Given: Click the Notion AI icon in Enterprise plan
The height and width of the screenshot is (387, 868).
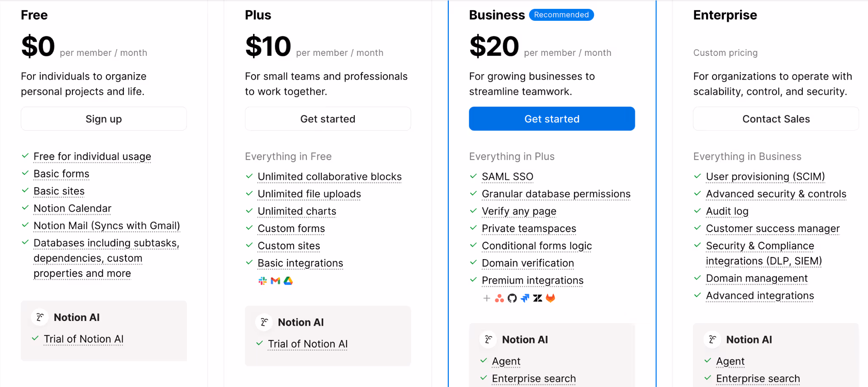Looking at the screenshot, I should click(x=712, y=340).
